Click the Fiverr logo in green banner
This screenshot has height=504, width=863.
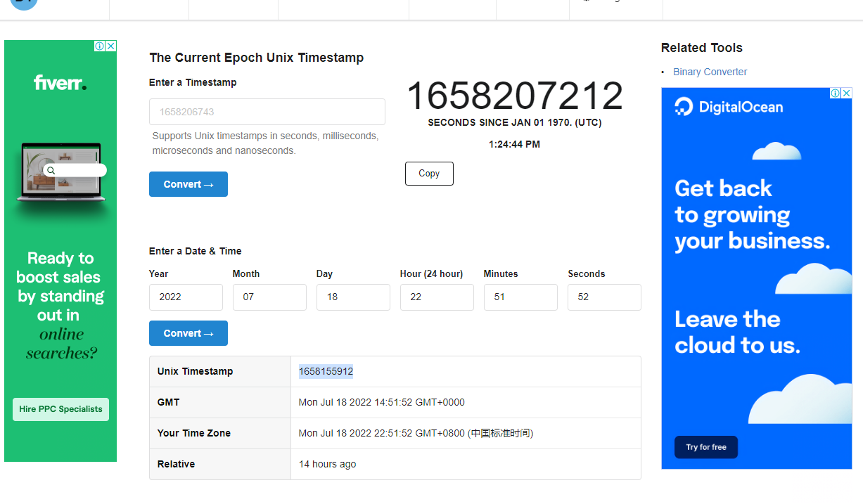pyautogui.click(x=60, y=83)
